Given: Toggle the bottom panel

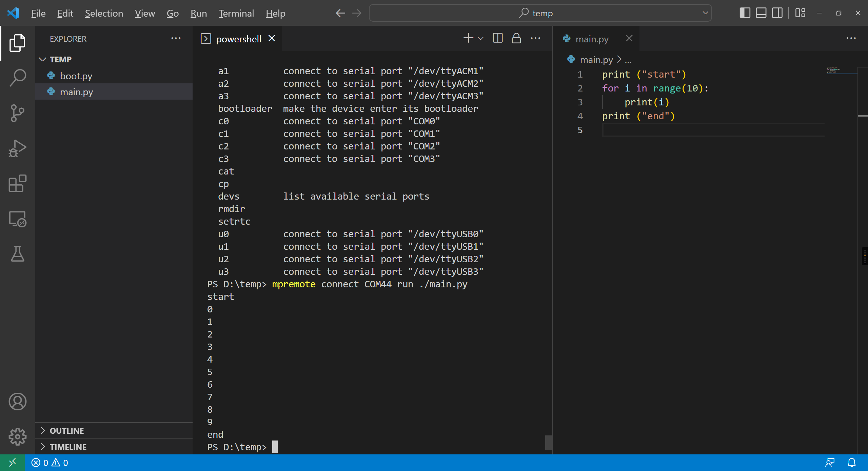Looking at the screenshot, I should (x=761, y=13).
